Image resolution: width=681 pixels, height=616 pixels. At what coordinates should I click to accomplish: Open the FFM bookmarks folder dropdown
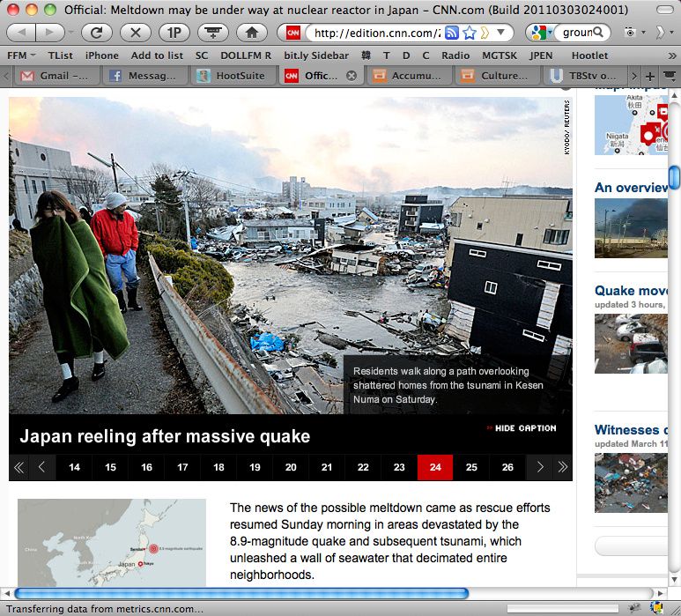pyautogui.click(x=21, y=55)
